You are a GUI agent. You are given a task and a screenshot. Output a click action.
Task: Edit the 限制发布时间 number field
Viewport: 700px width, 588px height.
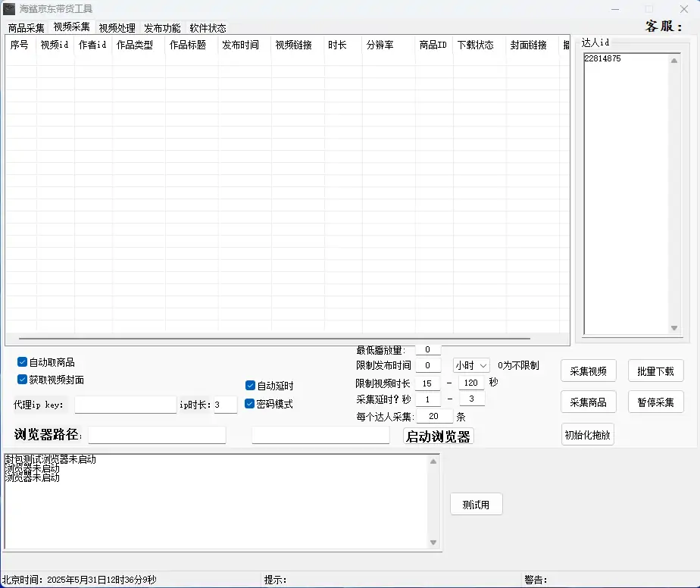(428, 365)
